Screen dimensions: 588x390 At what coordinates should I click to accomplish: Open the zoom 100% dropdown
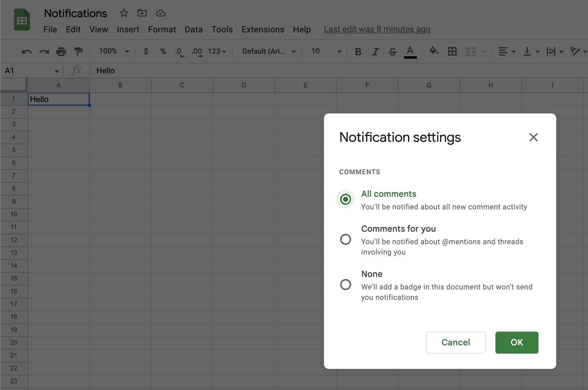pyautogui.click(x=114, y=51)
